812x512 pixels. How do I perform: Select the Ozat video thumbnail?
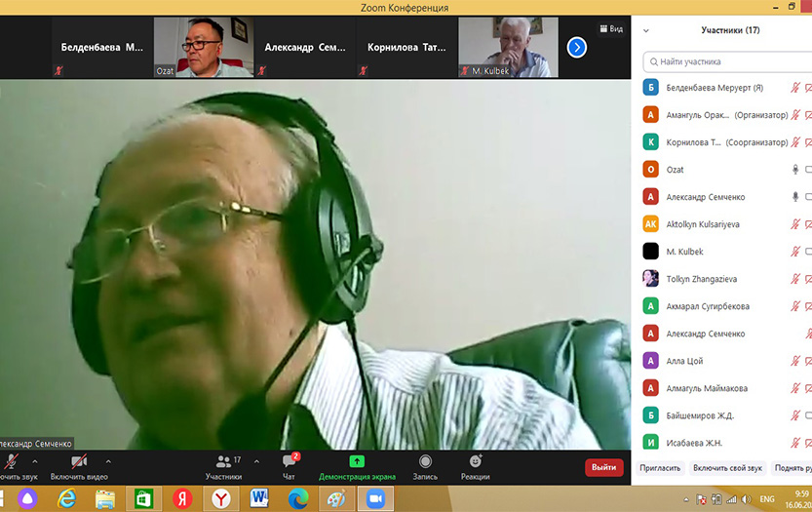click(203, 47)
